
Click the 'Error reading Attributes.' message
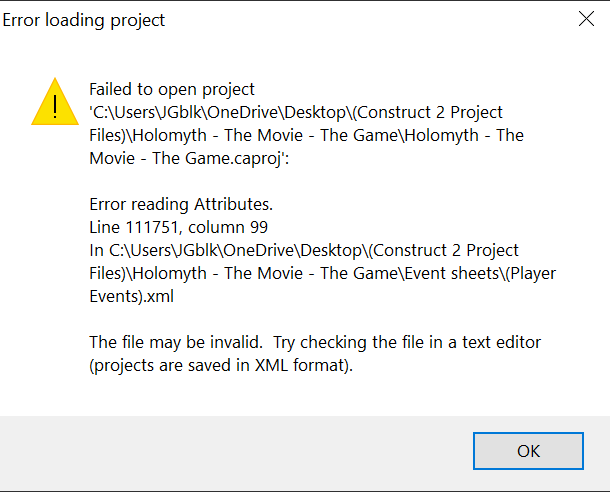point(181,204)
